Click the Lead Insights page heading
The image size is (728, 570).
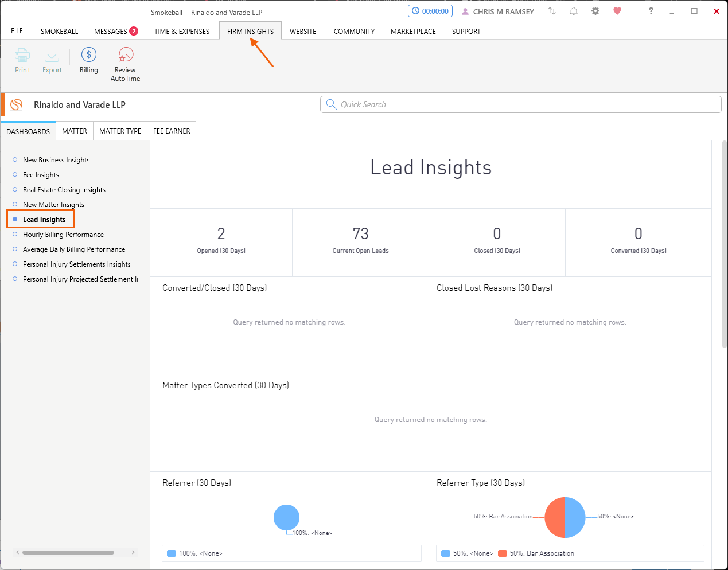tap(431, 167)
